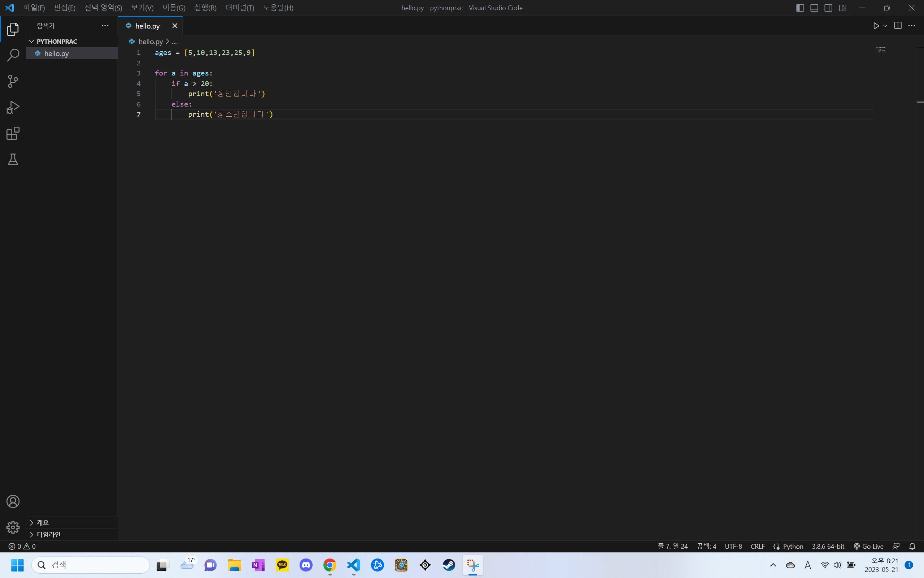Open the Search view in activity bar
Image resolution: width=924 pixels, height=578 pixels.
[x=13, y=55]
